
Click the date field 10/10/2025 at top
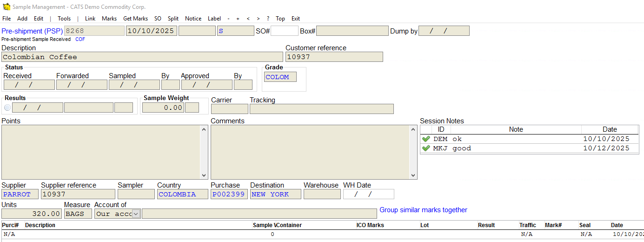pos(151,31)
